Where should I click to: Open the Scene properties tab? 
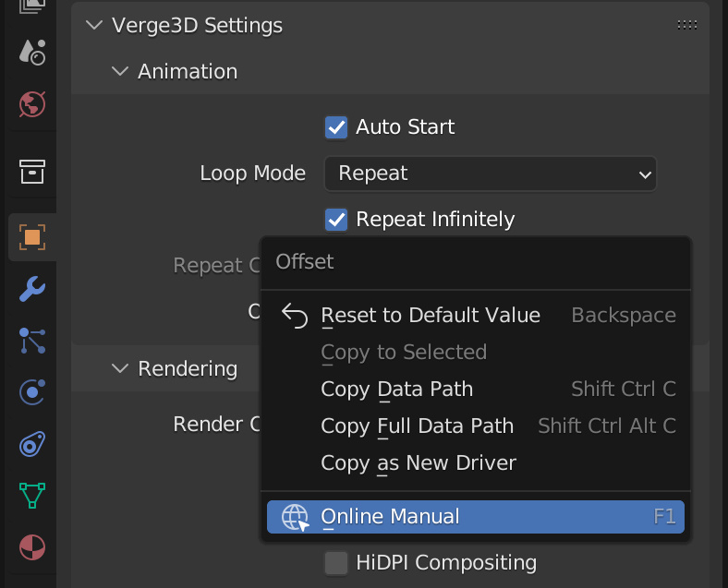[x=32, y=52]
